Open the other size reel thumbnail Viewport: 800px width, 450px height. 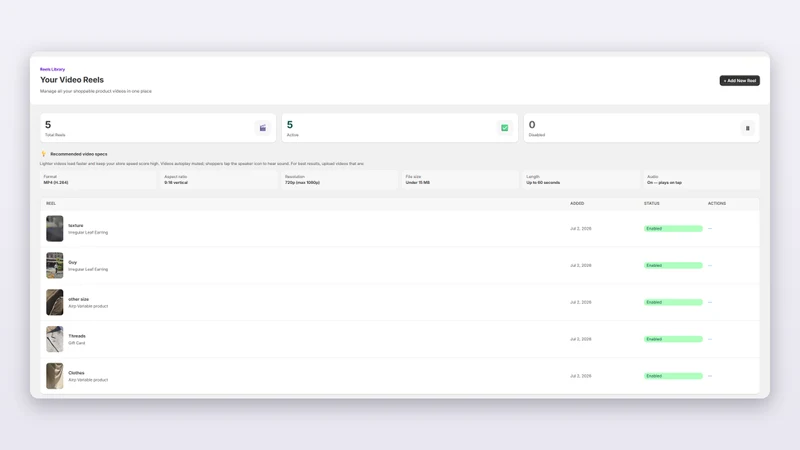pyautogui.click(x=55, y=302)
